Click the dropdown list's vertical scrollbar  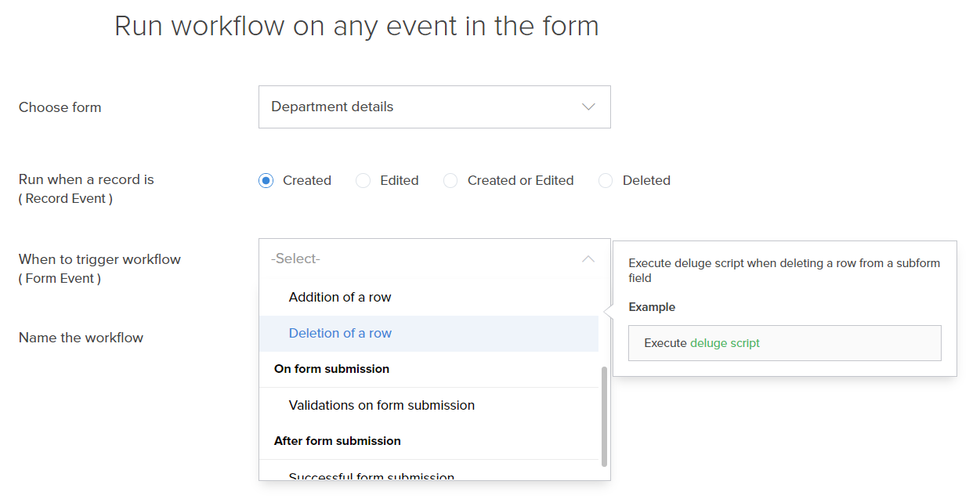tap(604, 416)
